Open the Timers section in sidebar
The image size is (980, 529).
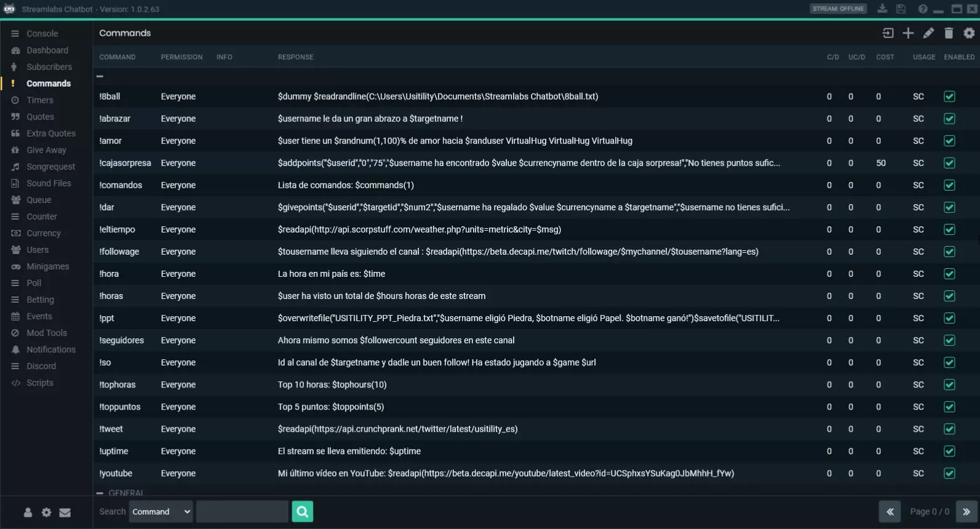[x=40, y=100]
